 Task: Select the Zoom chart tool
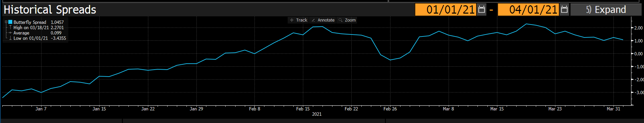(347, 20)
